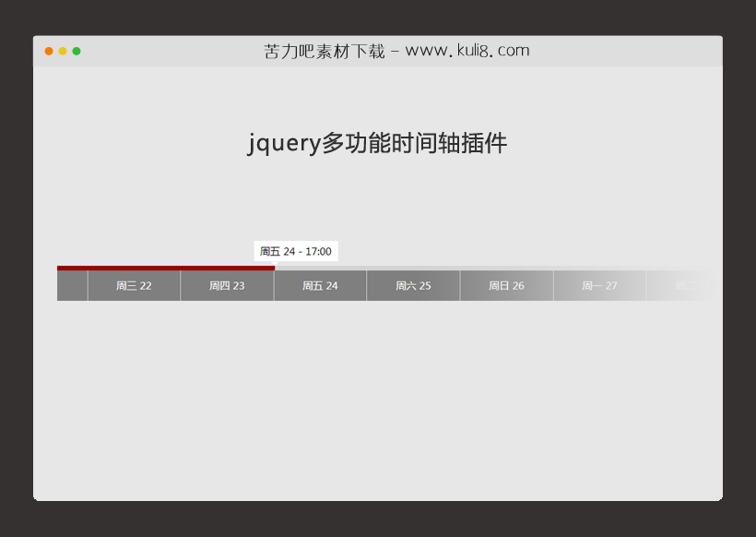Click the end point of the red progress indicator

274,268
